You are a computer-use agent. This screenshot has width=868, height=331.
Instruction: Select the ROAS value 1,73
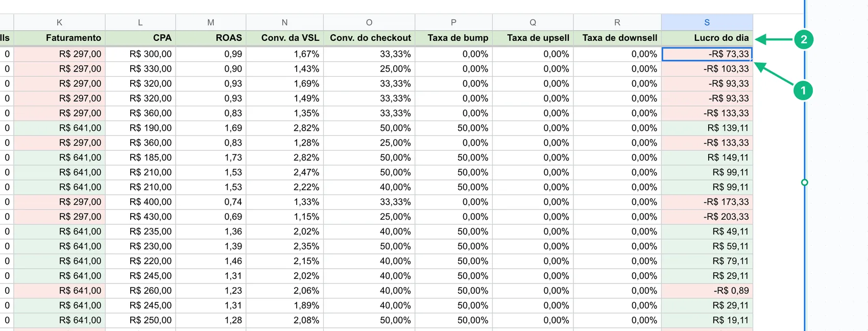click(211, 157)
